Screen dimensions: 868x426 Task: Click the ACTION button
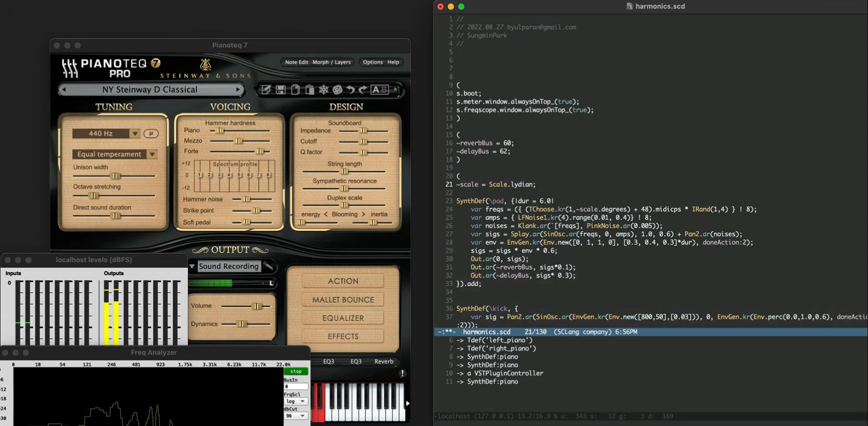click(343, 281)
